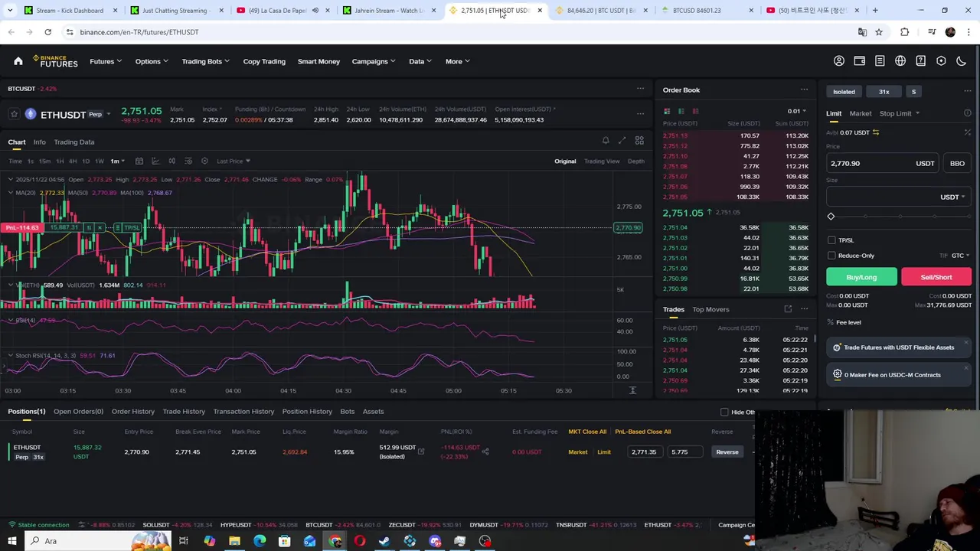Open chart indicators icon
The image size is (980, 551).
coord(155,161)
